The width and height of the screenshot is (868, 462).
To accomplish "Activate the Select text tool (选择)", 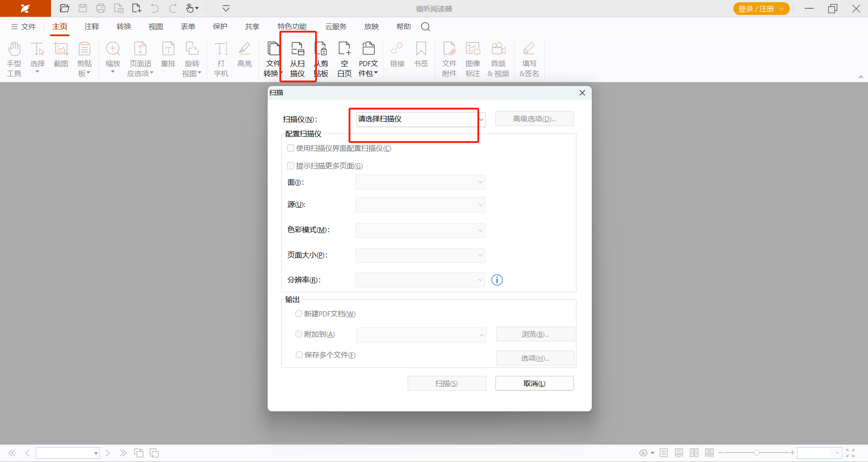I will point(38,57).
